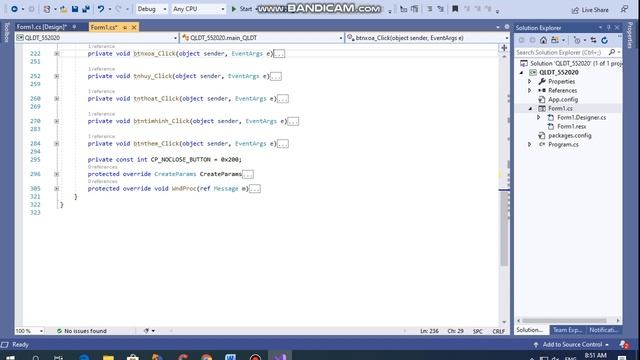Click the Navigate Backward toolbar button

point(14,9)
